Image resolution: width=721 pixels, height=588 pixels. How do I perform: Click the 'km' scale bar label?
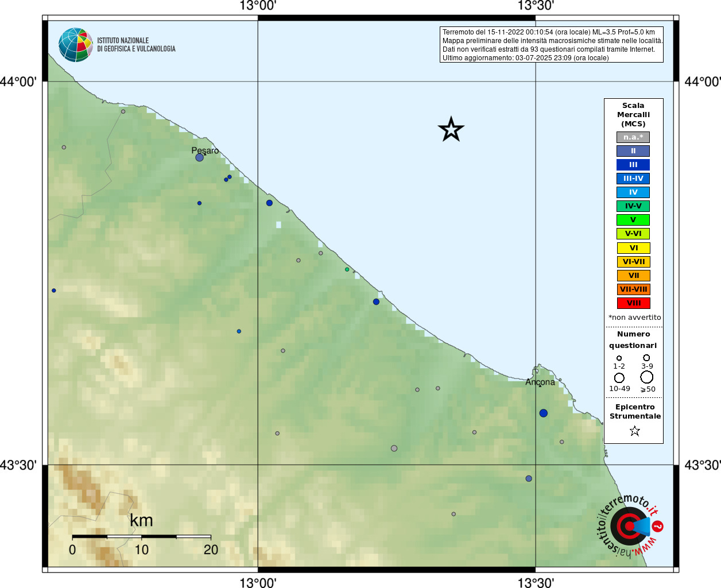click(141, 521)
